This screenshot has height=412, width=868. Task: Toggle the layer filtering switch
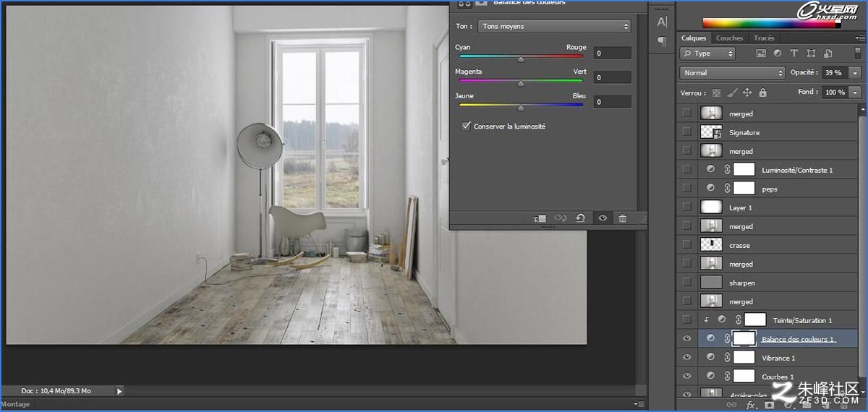857,53
